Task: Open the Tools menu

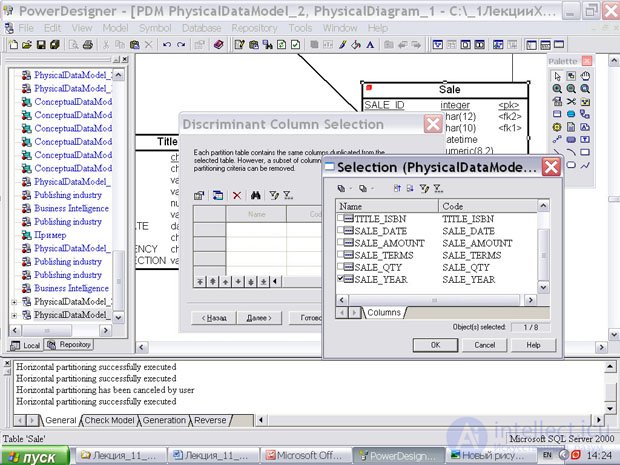Action: click(x=300, y=28)
